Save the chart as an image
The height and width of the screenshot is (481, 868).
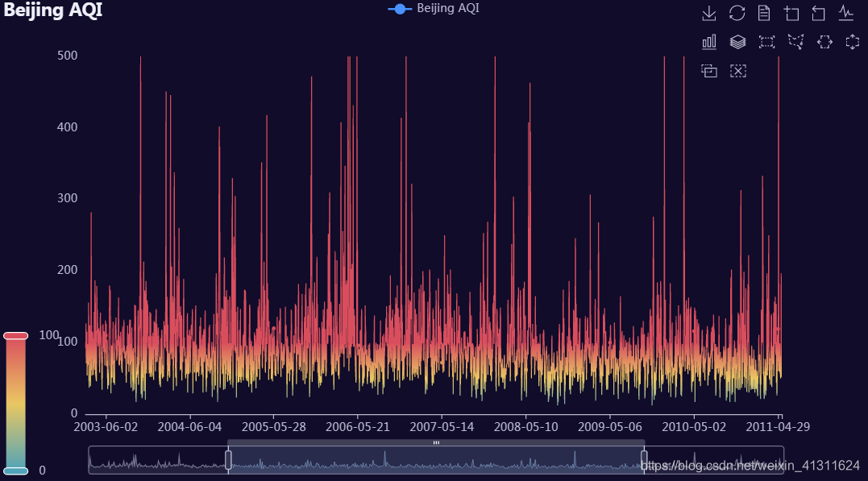pyautogui.click(x=709, y=13)
